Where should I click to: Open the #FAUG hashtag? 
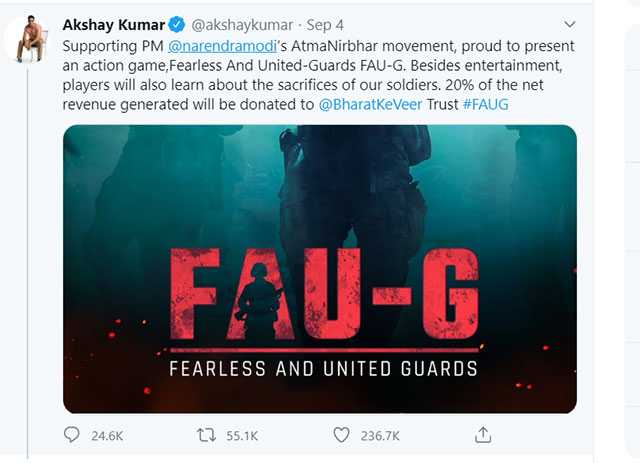tap(486, 105)
